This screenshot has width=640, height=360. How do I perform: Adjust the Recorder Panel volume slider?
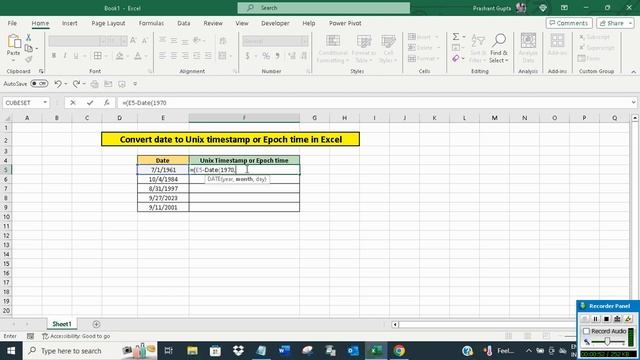pos(607,341)
